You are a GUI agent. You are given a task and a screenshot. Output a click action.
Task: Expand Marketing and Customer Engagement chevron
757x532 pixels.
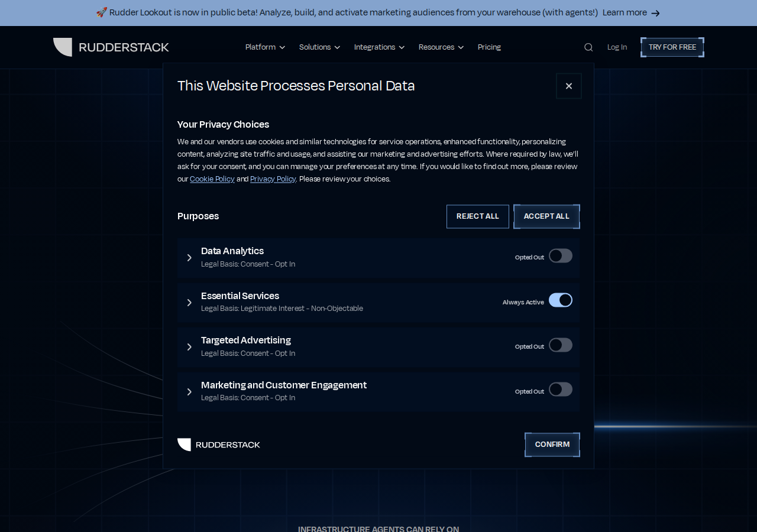(x=189, y=392)
